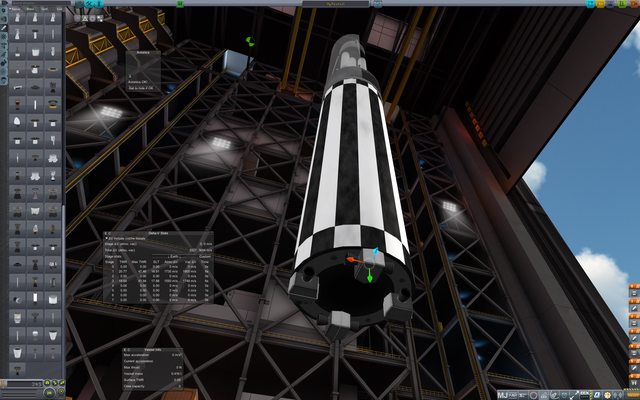Click the icon beside the craft name field
640x400 pixels.
[x=378, y=4]
